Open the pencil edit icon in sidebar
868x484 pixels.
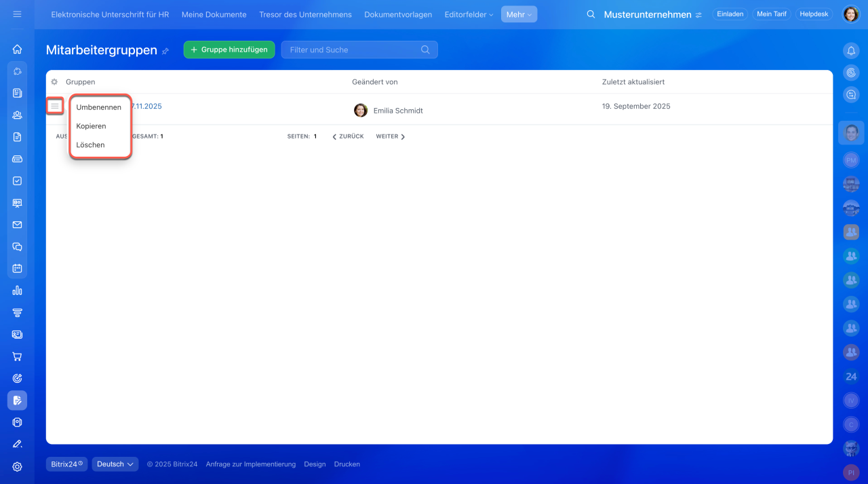coord(17,444)
